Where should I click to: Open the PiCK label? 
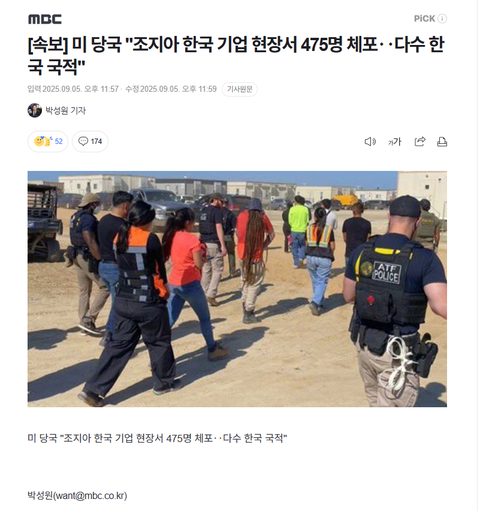click(x=424, y=19)
